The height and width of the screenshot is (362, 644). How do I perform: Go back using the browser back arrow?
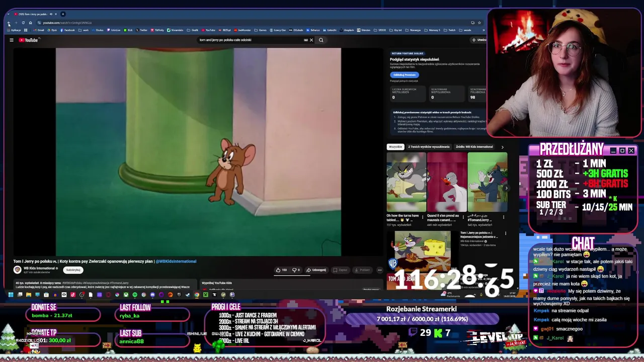(9, 23)
